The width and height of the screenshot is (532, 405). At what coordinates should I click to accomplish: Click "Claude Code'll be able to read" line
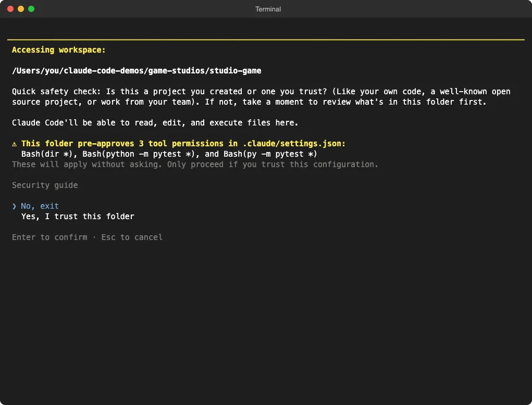coord(155,123)
